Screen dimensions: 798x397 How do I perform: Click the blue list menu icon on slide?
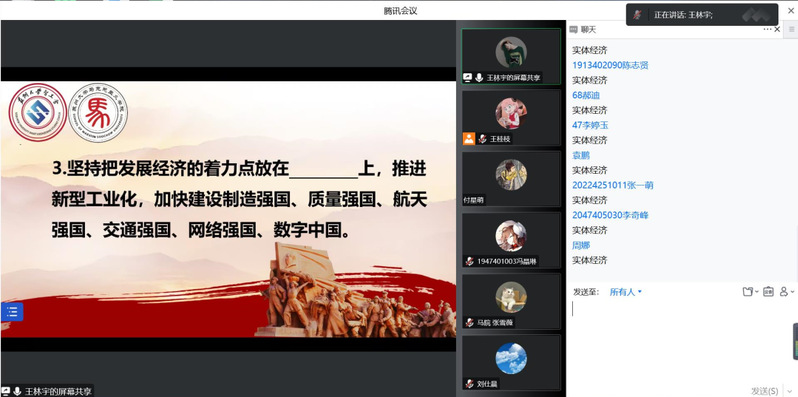click(12, 311)
